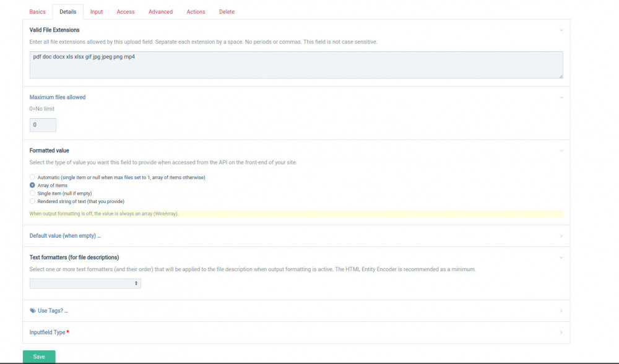Select Array of items radio button
Image resolution: width=619 pixels, height=364 pixels.
(x=33, y=186)
